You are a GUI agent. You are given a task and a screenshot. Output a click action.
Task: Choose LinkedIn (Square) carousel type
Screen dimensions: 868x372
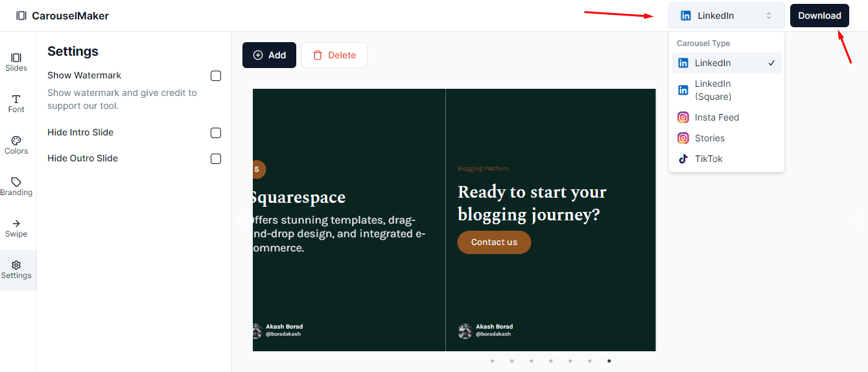pyautogui.click(x=727, y=90)
